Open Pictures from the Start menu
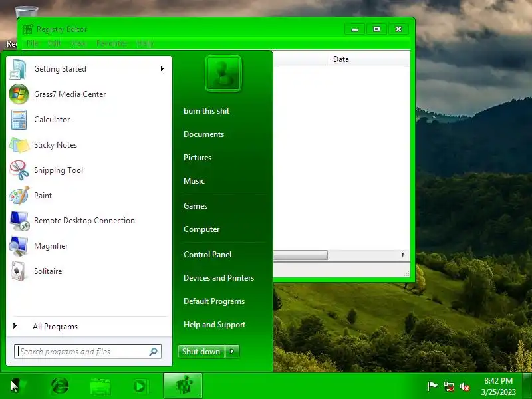532x399 pixels. 198,158
